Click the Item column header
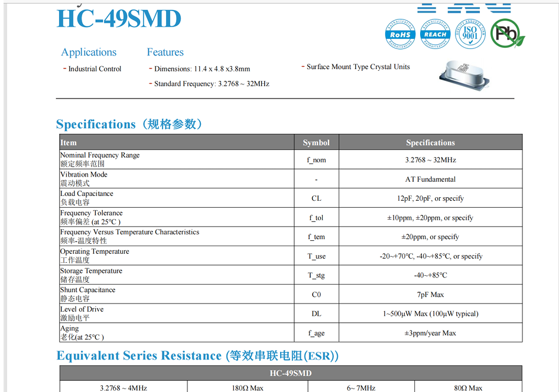Viewport: 559px width, 392px height. pyautogui.click(x=69, y=143)
